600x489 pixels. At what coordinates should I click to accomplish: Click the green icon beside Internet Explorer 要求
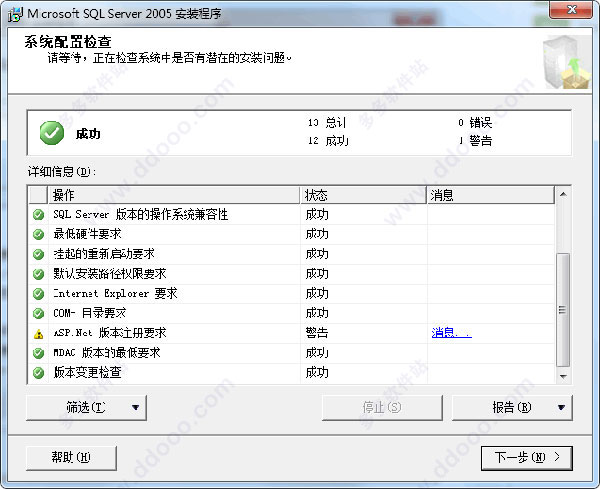[x=38, y=293]
